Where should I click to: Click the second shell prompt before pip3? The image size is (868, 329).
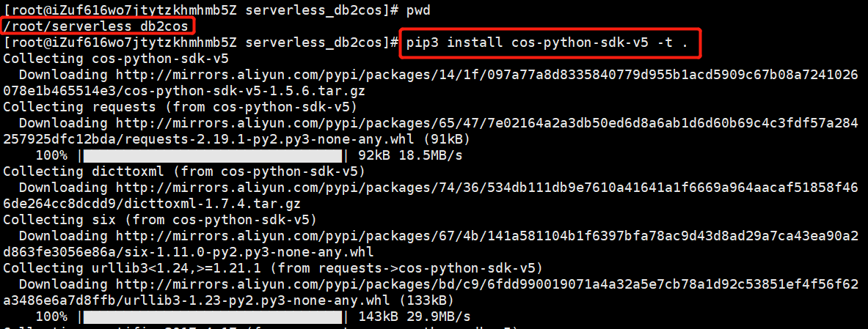tap(200, 42)
